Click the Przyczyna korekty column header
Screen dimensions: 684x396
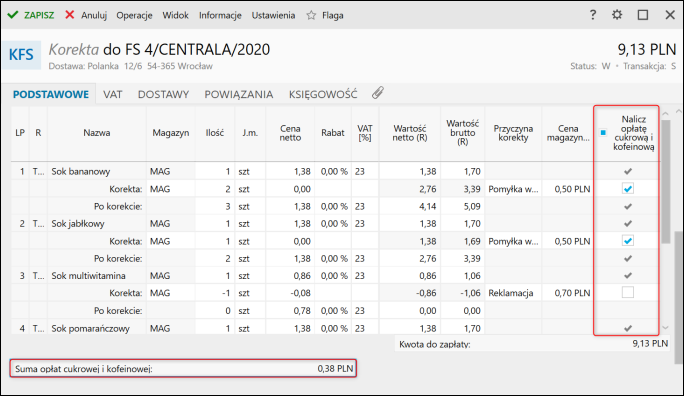(513, 133)
